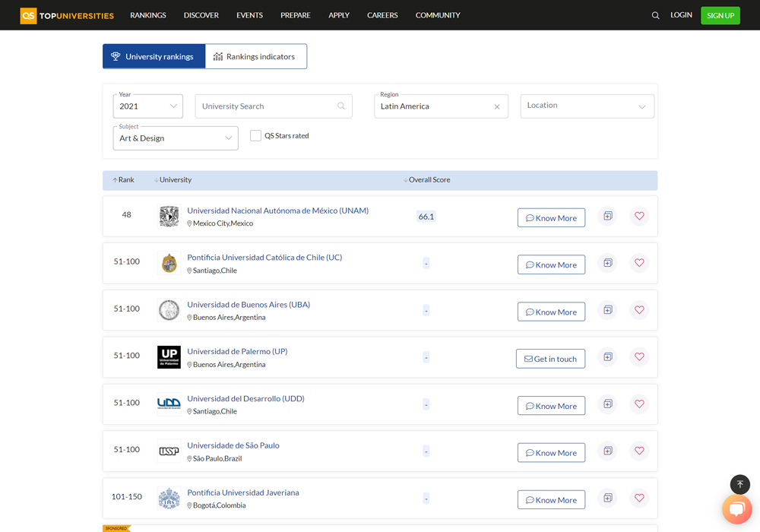Favorite UNAM with the heart icon

pos(639,216)
